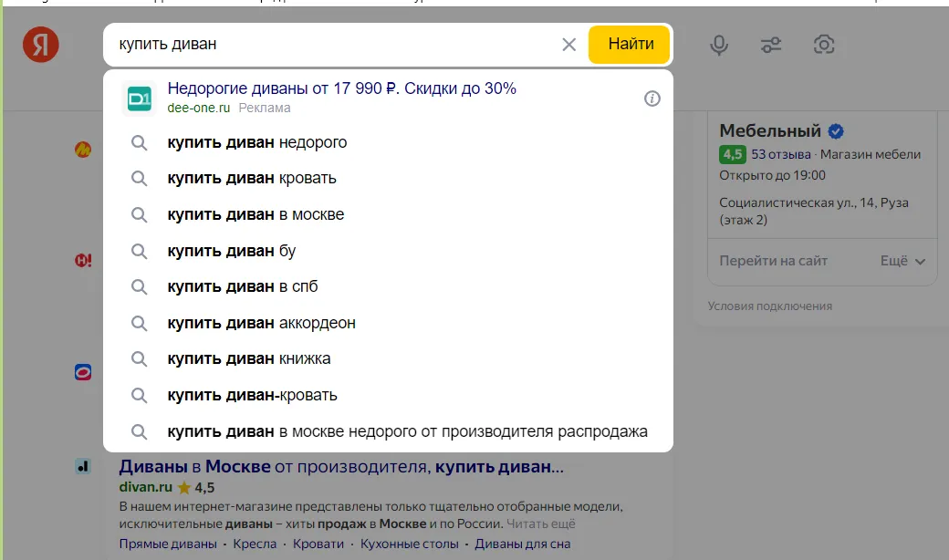Viewport: 949px width, 560px height.
Task: Select suggestion купить диван аккордеон
Action: (388, 323)
